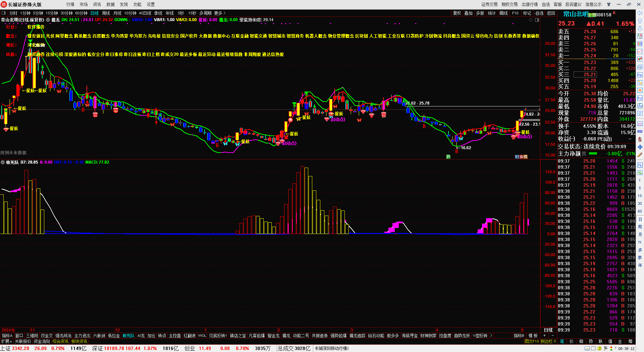Toggle 月 period in right sidebar
Viewport: 644px width, 352px height.
(640, 234)
